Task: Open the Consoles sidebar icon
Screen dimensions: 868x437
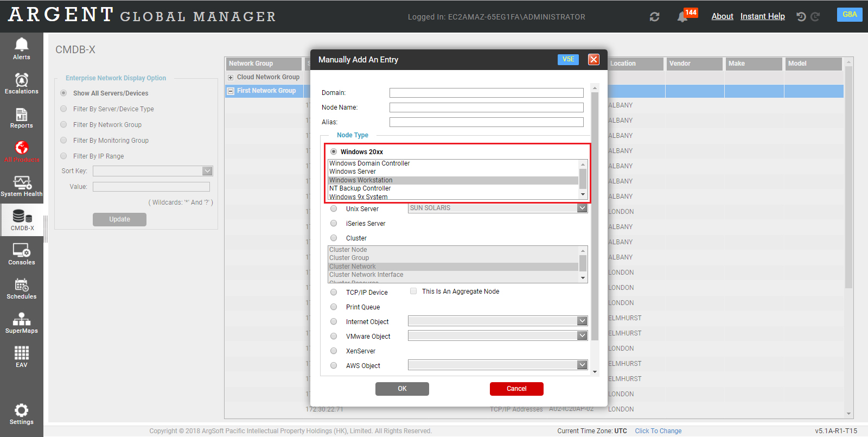Action: pos(22,254)
